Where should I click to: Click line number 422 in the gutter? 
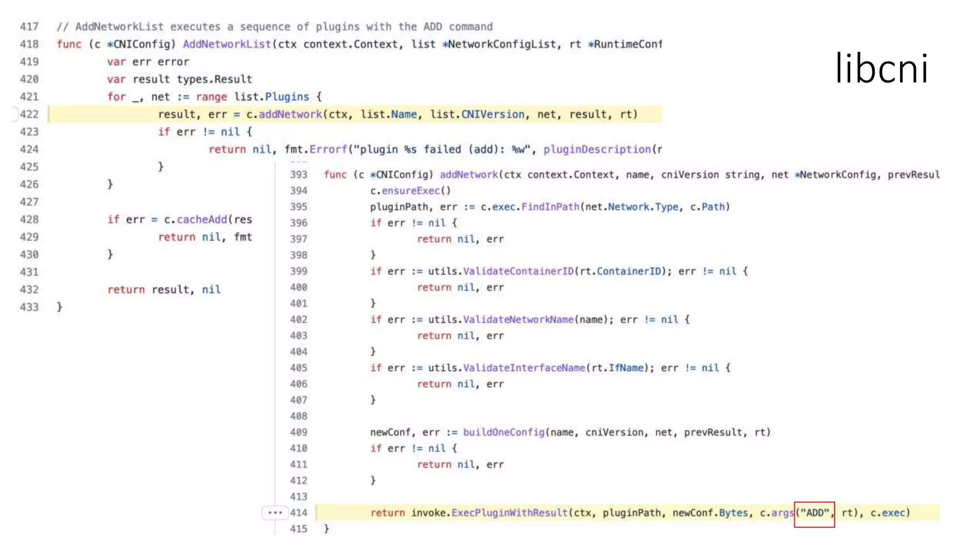[29, 114]
